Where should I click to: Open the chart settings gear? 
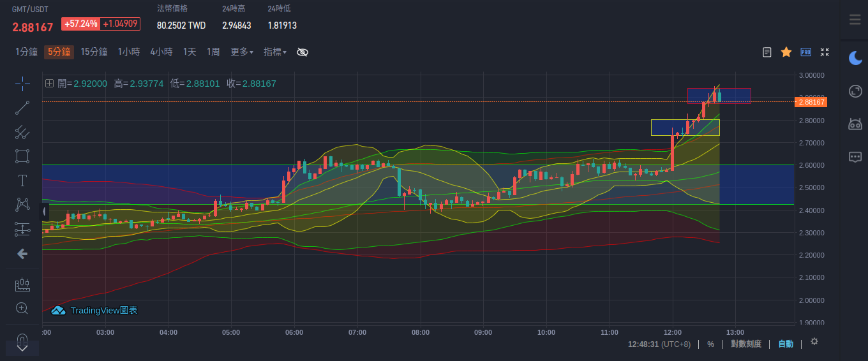pyautogui.click(x=814, y=342)
